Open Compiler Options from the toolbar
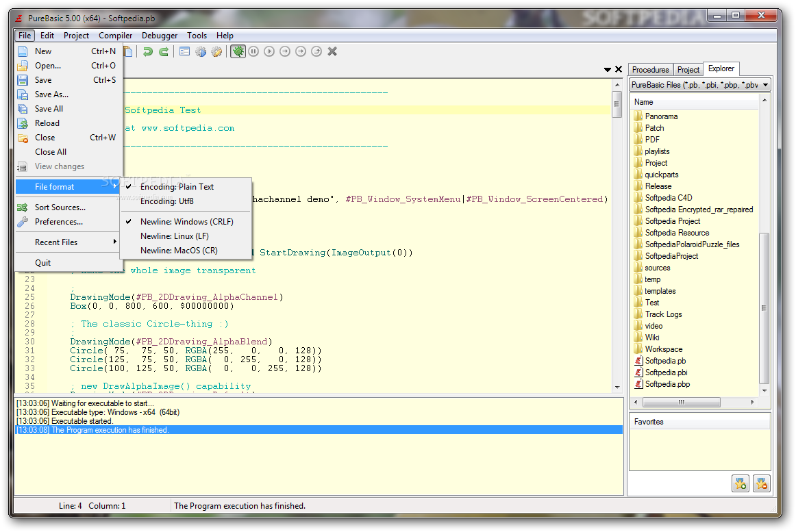Viewport: 796px width, 532px height. [x=185, y=51]
